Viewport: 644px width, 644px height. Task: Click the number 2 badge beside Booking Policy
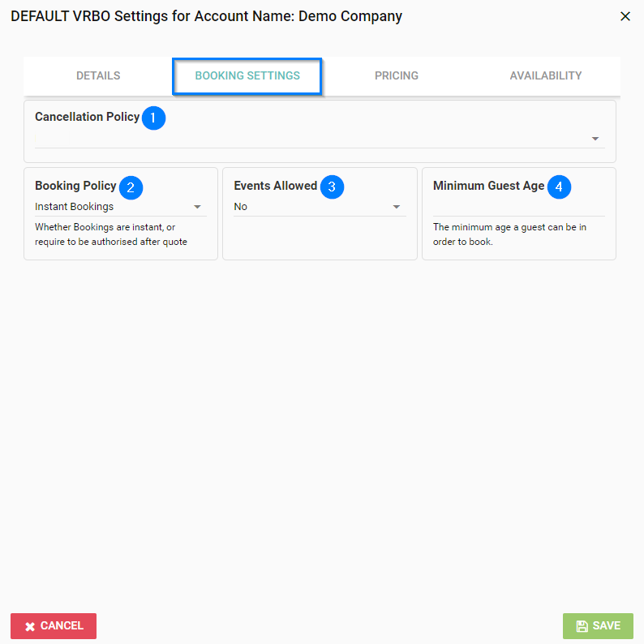[131, 187]
